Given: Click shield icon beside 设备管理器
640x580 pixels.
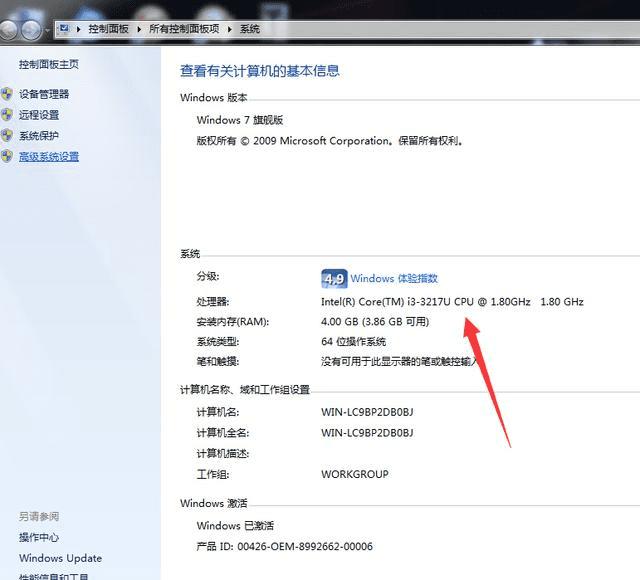Looking at the screenshot, I should tap(7, 94).
